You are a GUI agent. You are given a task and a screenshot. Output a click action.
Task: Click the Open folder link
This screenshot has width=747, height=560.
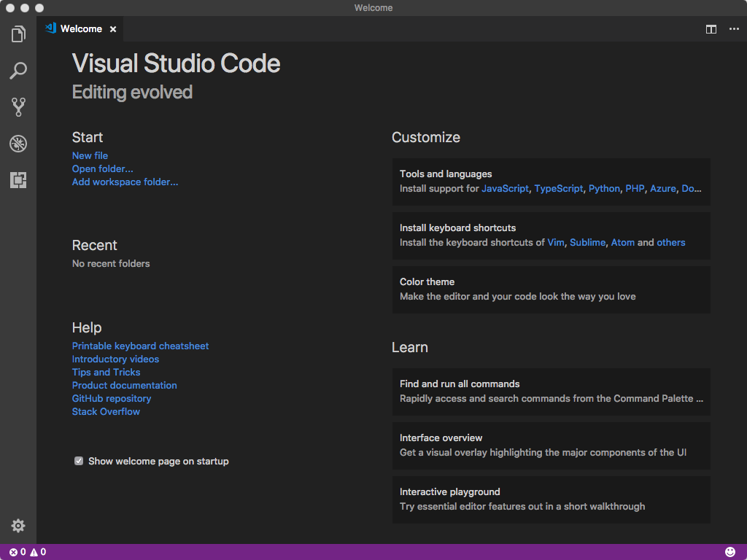point(102,168)
